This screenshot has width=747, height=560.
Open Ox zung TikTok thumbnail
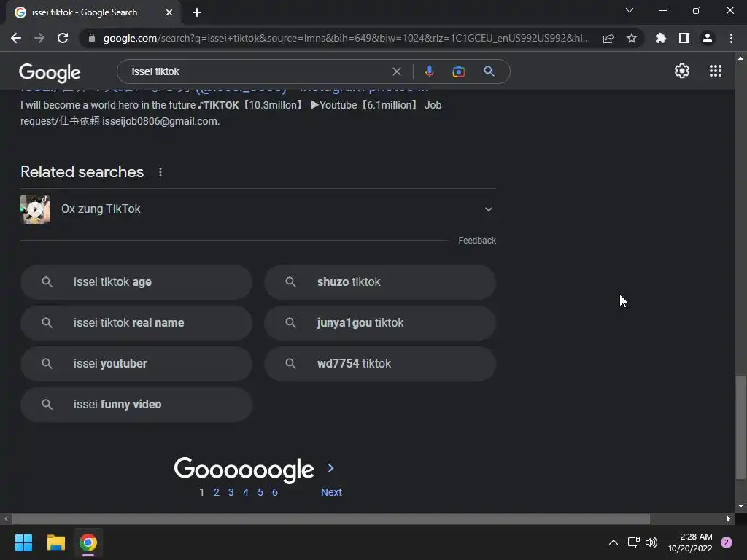(x=35, y=209)
